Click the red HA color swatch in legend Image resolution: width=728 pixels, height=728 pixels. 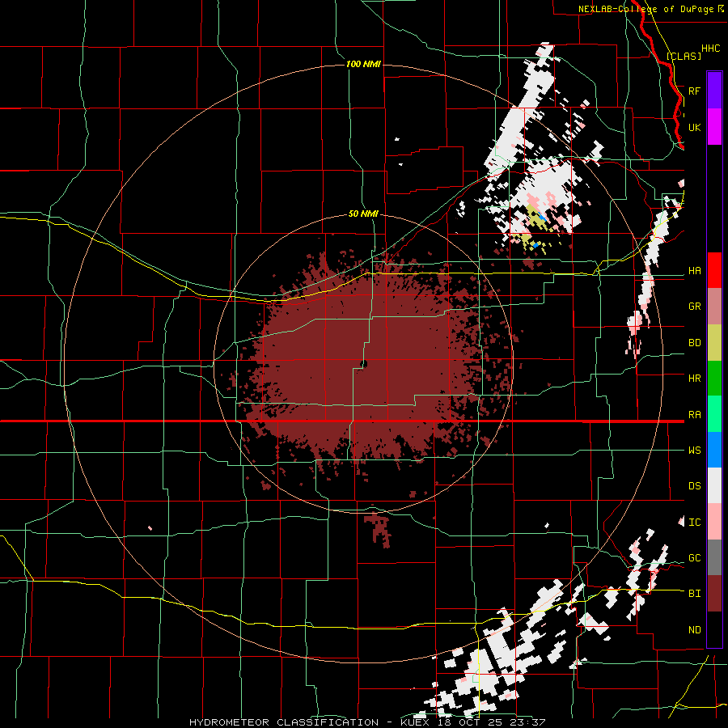click(x=714, y=270)
